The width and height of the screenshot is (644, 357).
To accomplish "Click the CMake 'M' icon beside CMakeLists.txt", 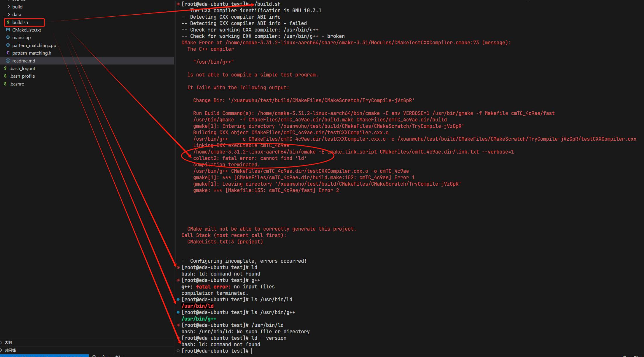I will click(x=8, y=30).
